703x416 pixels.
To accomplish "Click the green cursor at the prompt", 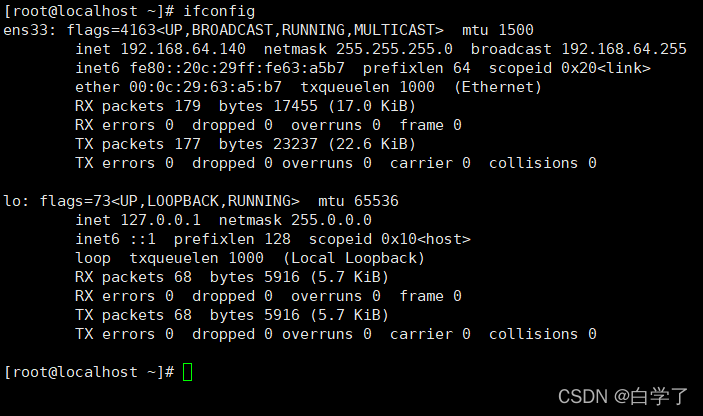I will pos(188,372).
